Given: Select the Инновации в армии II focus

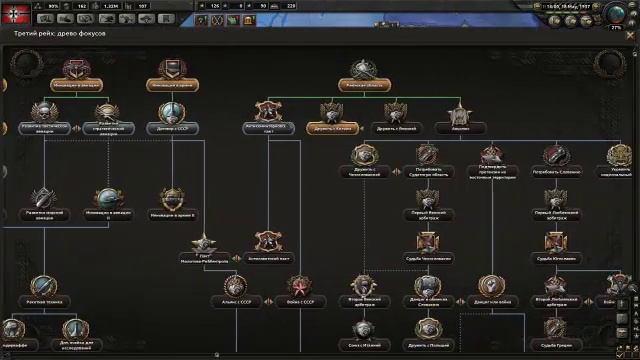Looking at the screenshot, I should pyautogui.click(x=172, y=215).
